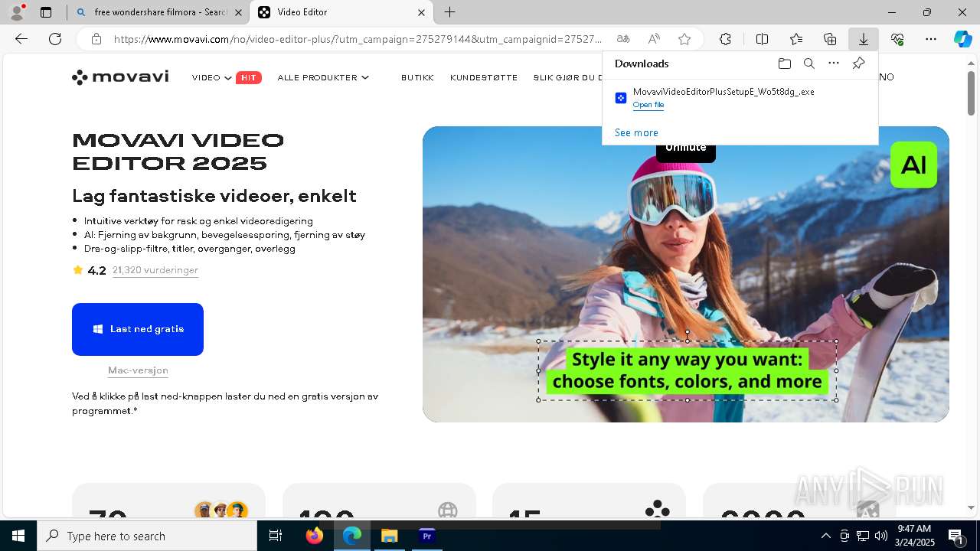
Task: Open File Explorer from taskbar
Action: point(390,536)
